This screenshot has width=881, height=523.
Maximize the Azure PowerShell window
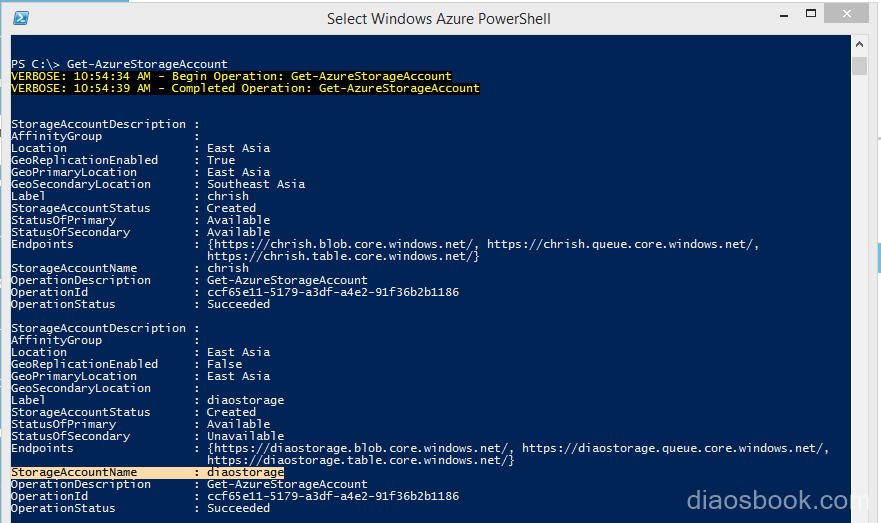tap(810, 13)
